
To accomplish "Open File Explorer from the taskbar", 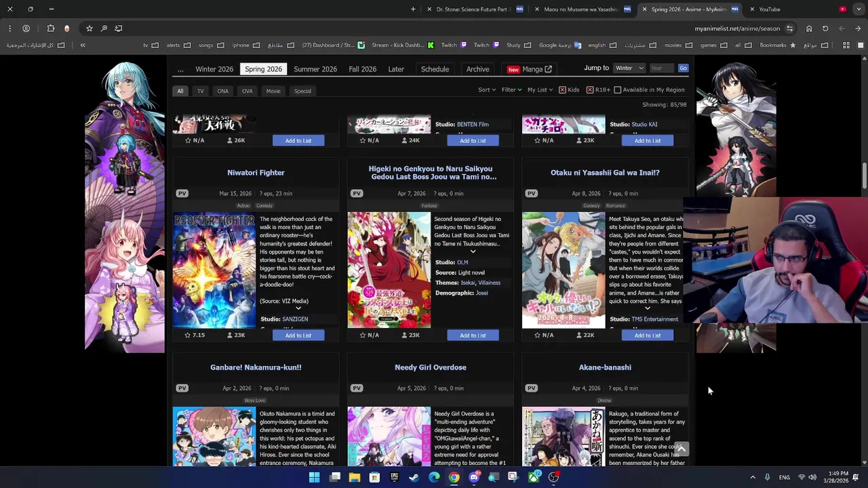I will [x=355, y=477].
